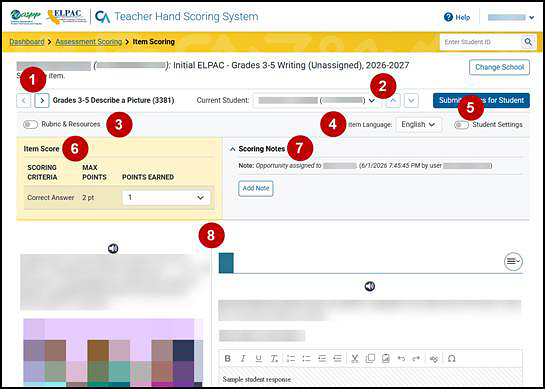Undo the last edit
The width and height of the screenshot is (545, 389).
[401, 358]
